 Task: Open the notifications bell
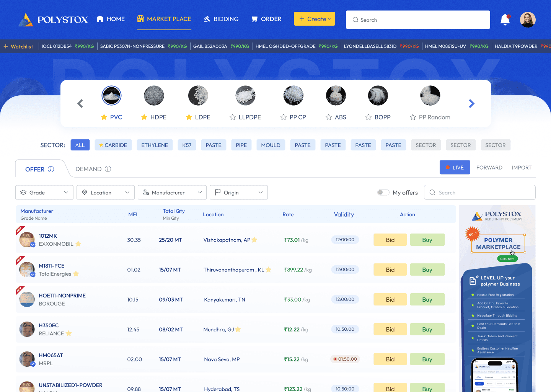tap(505, 20)
